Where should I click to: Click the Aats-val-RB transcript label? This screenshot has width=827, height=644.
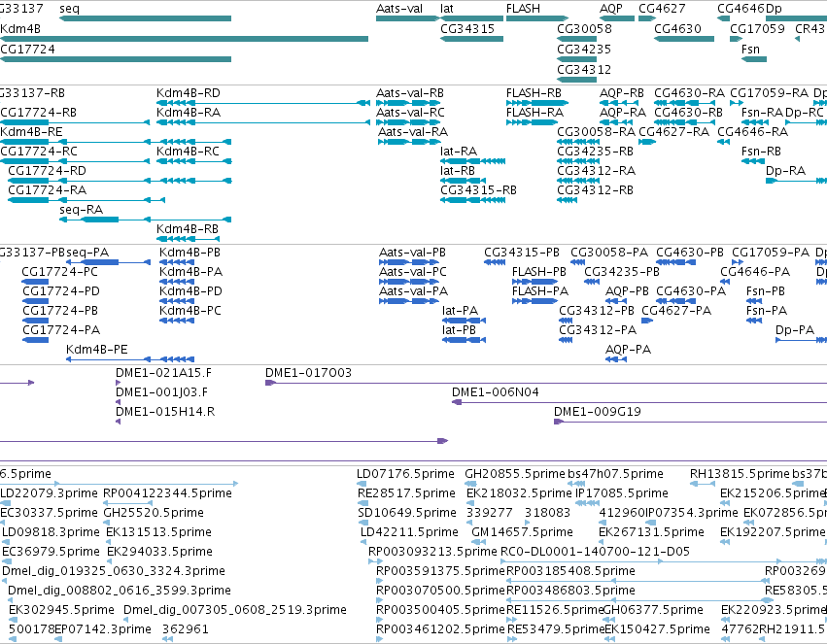pos(410,93)
